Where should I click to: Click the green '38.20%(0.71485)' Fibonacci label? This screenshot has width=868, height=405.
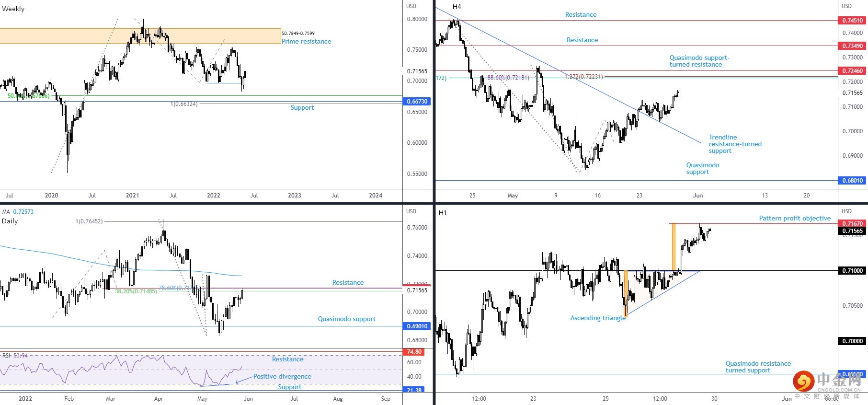136,291
